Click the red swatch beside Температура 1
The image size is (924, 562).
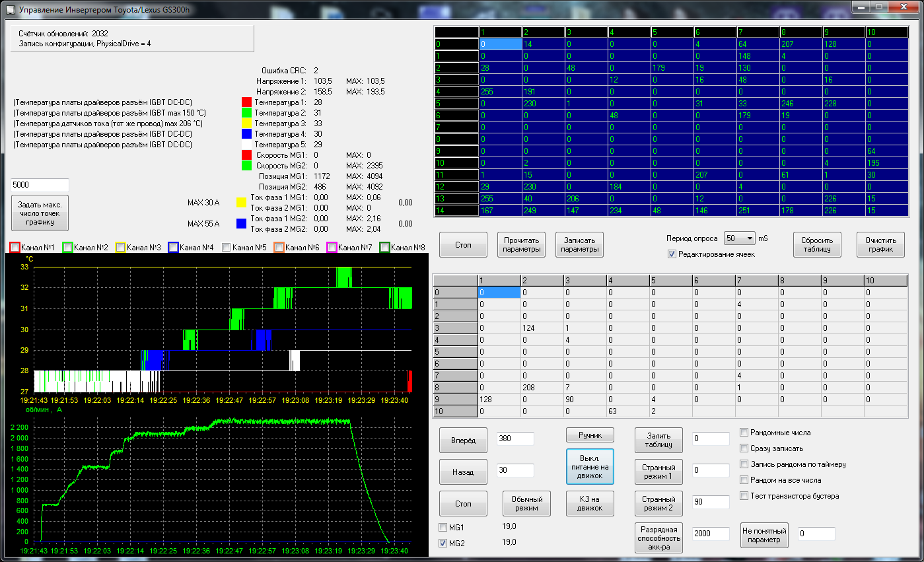pyautogui.click(x=247, y=102)
